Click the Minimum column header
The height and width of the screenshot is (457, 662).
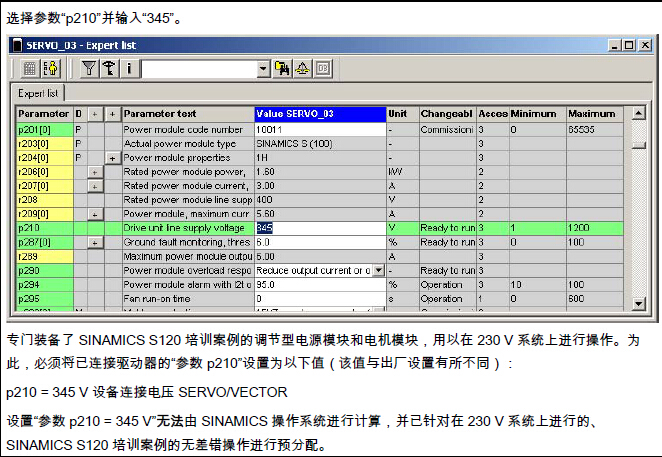[537, 114]
